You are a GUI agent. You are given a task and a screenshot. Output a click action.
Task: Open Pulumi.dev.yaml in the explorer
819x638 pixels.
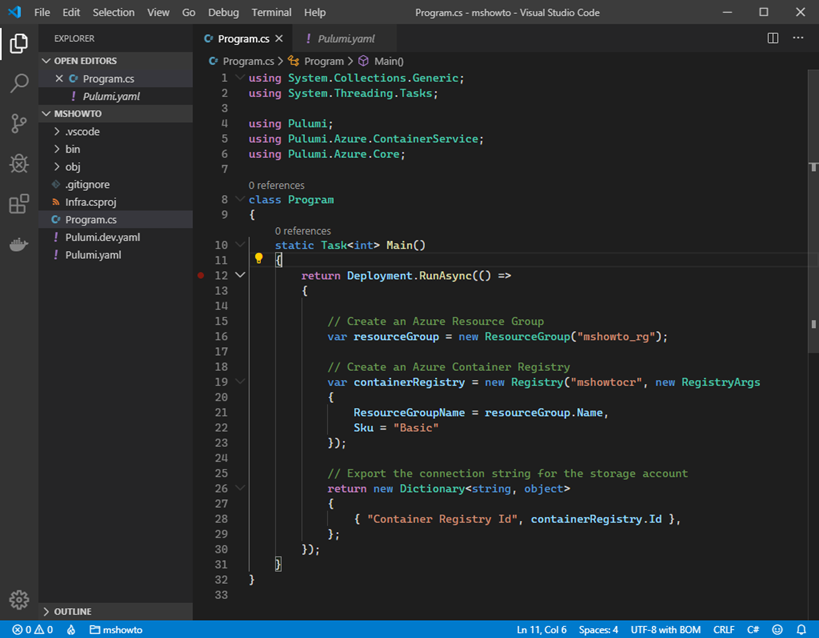(102, 237)
